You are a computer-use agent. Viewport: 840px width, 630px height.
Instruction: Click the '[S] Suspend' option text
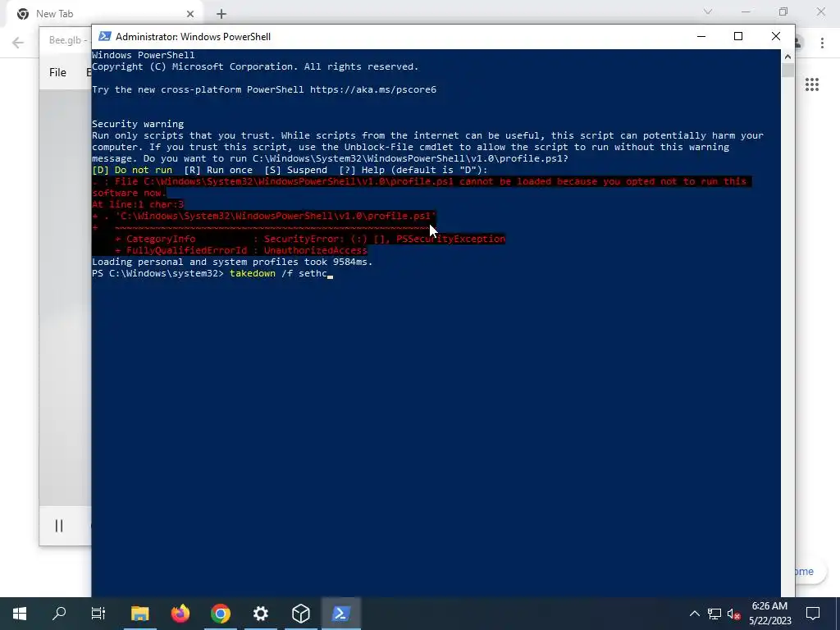pyautogui.click(x=295, y=171)
